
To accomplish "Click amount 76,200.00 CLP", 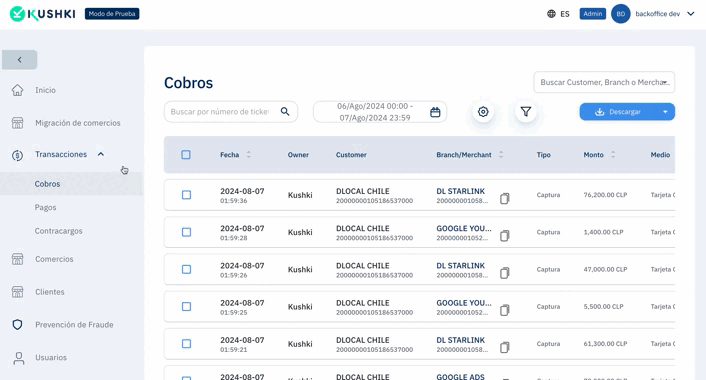I will (x=605, y=195).
